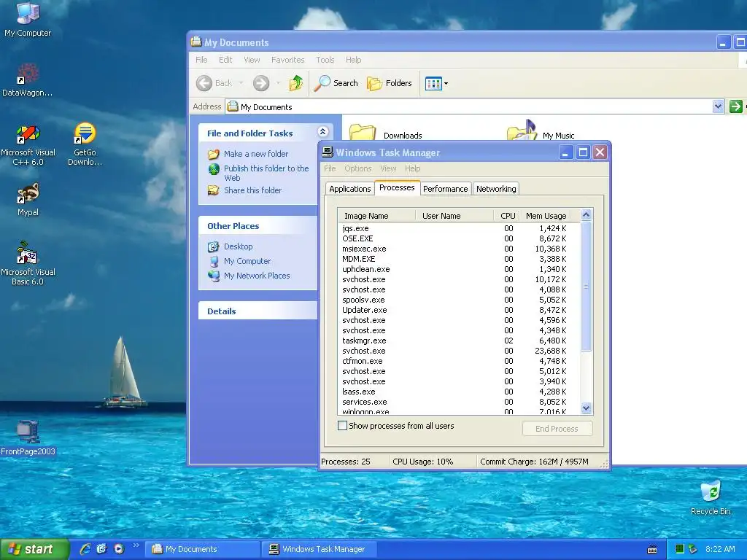
Task: Click the Forward arrow in My Documents
Action: 260,83
